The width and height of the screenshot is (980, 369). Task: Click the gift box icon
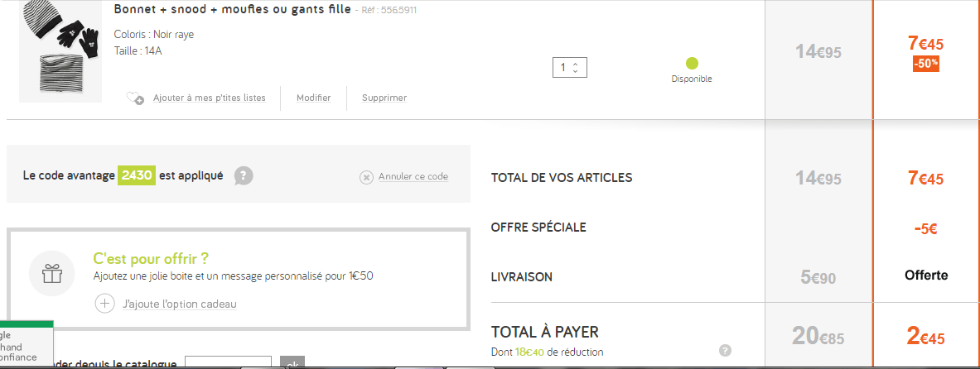point(52,273)
